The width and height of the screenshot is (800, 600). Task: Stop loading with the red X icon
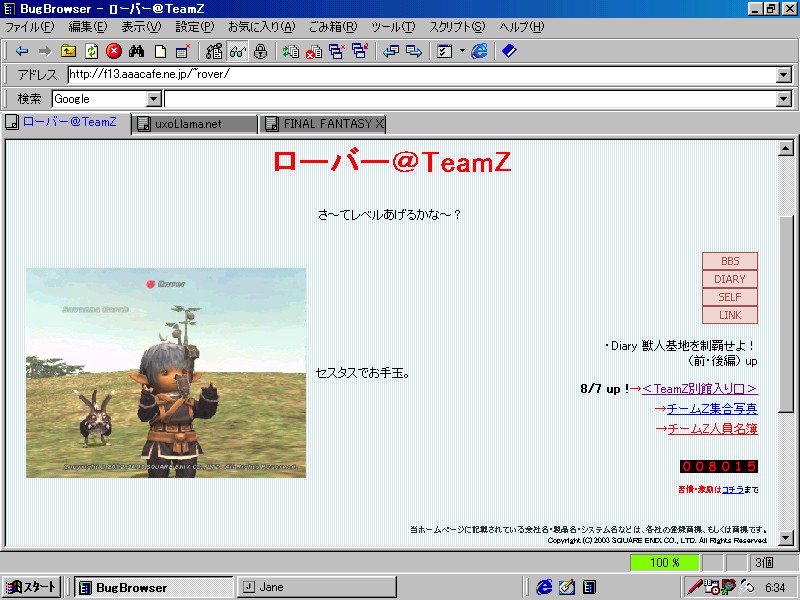tap(114, 51)
